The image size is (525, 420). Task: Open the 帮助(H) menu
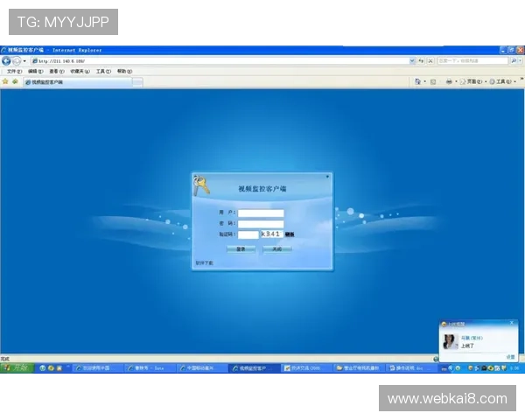coord(124,72)
